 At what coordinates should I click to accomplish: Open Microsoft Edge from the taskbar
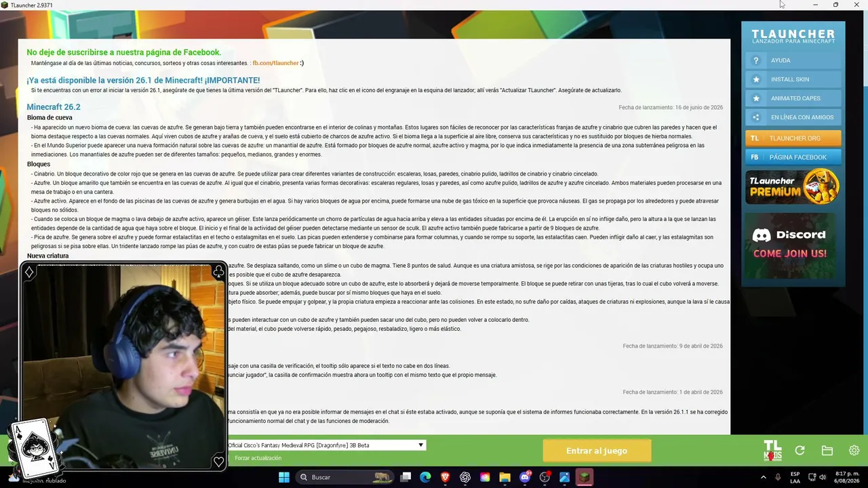tap(425, 477)
